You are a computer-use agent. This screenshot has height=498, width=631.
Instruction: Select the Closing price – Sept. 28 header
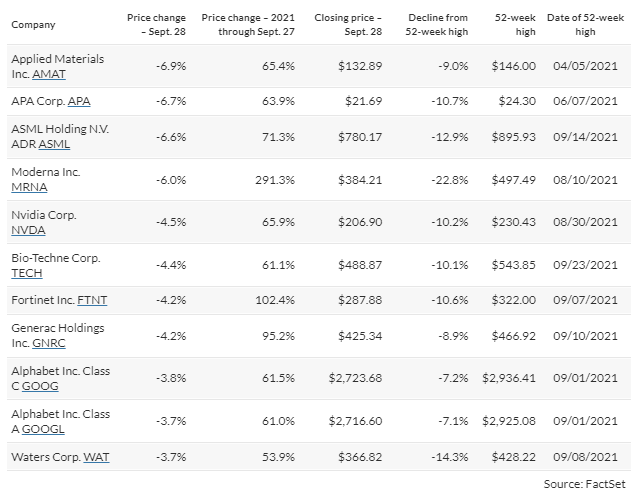pyautogui.click(x=345, y=24)
